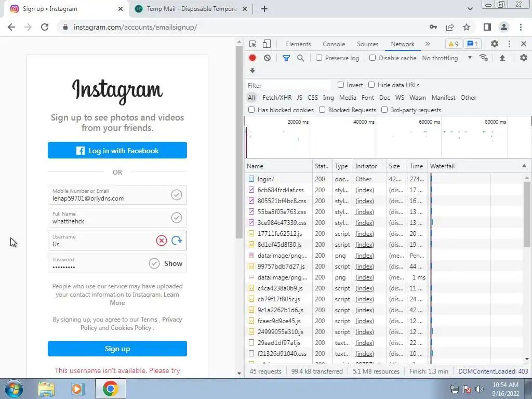Viewport: 532px width, 399px height.
Task: Filter requests by Fetch/XHR
Action: (277, 97)
